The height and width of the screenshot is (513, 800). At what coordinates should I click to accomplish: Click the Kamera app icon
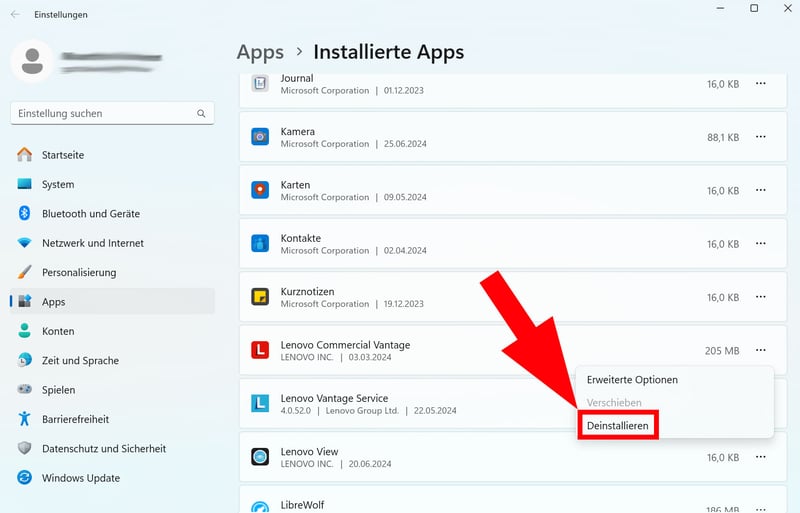pos(260,137)
